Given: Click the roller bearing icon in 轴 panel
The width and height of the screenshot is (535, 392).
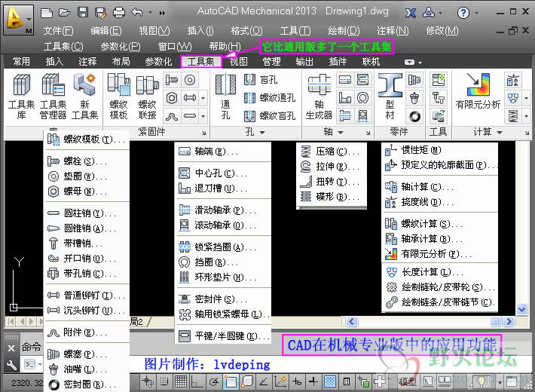Looking at the screenshot, I should (363, 116).
